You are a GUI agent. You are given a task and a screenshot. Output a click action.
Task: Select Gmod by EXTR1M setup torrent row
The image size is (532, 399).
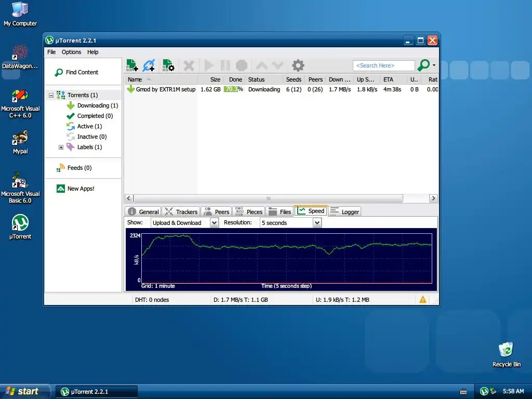click(282, 89)
